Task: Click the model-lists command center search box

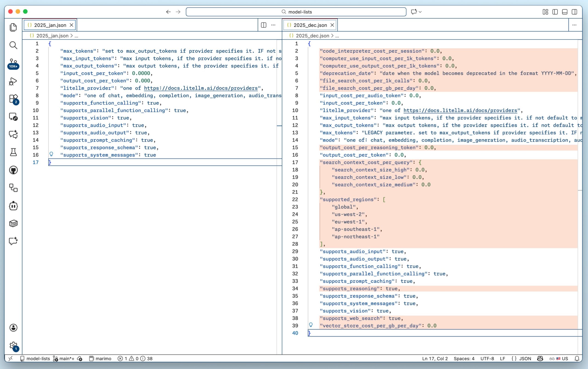Action: click(x=296, y=12)
